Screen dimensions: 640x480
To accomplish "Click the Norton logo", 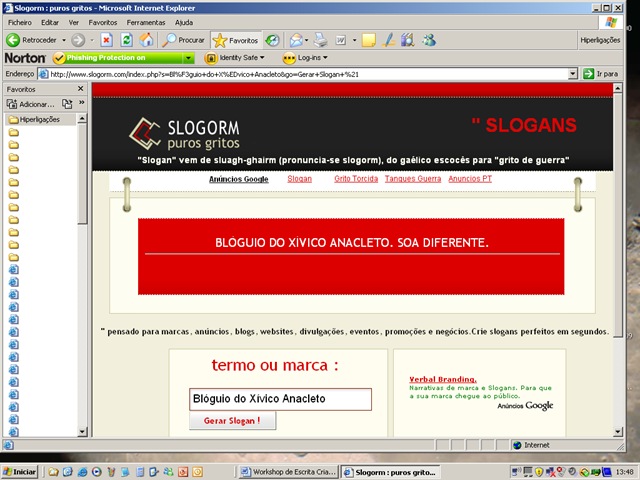I will click(25, 58).
